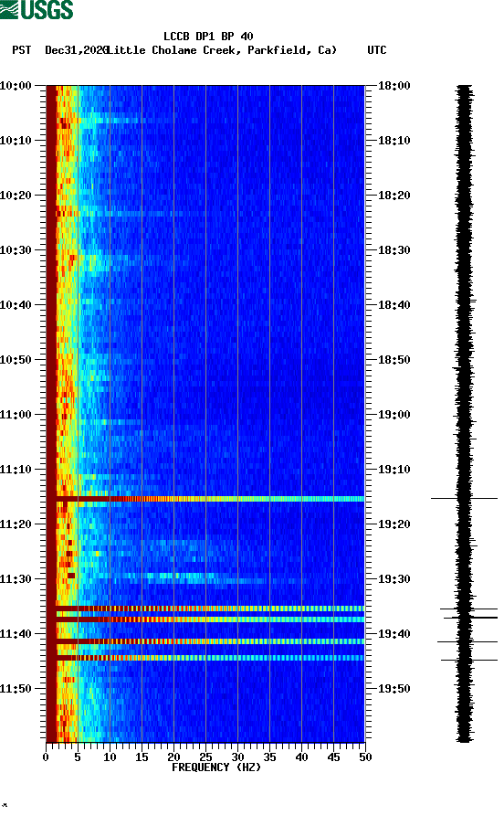Image resolution: width=504 pixels, height=815 pixels.
Task: Click the 10:30 PST time label
Action: (x=16, y=250)
